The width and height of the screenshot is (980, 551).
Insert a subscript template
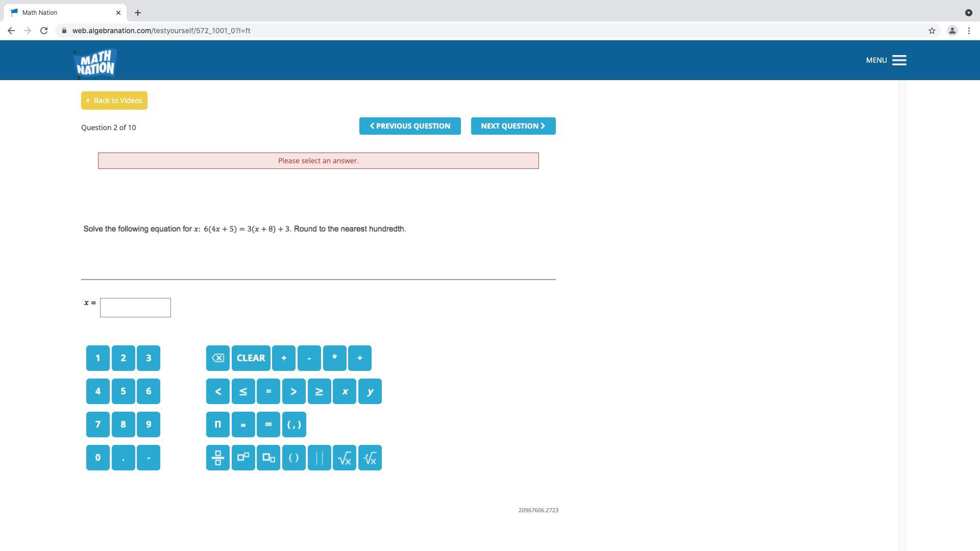[x=268, y=458]
